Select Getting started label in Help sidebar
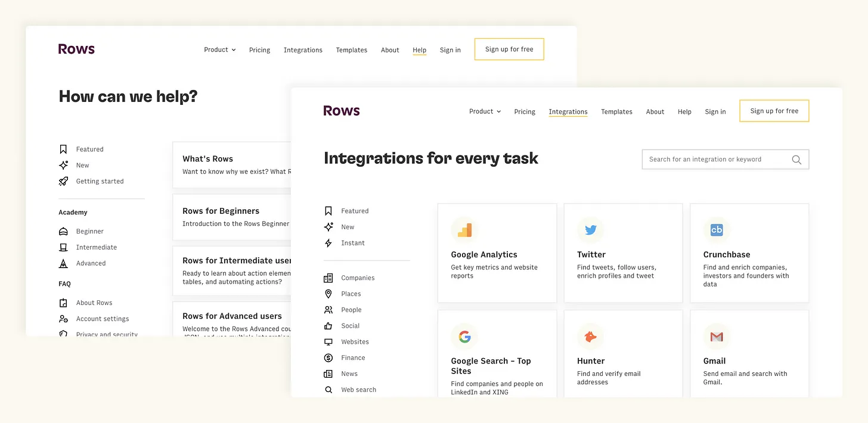 click(100, 181)
